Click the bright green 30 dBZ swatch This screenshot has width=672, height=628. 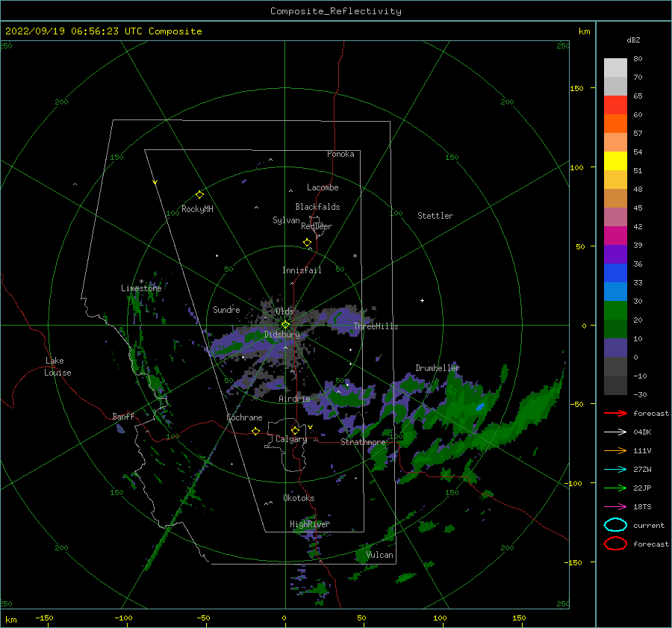(615, 310)
